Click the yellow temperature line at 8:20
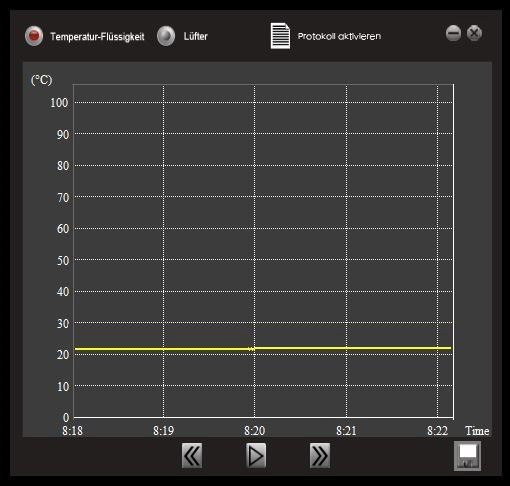Image resolution: width=510 pixels, height=486 pixels. [254, 349]
